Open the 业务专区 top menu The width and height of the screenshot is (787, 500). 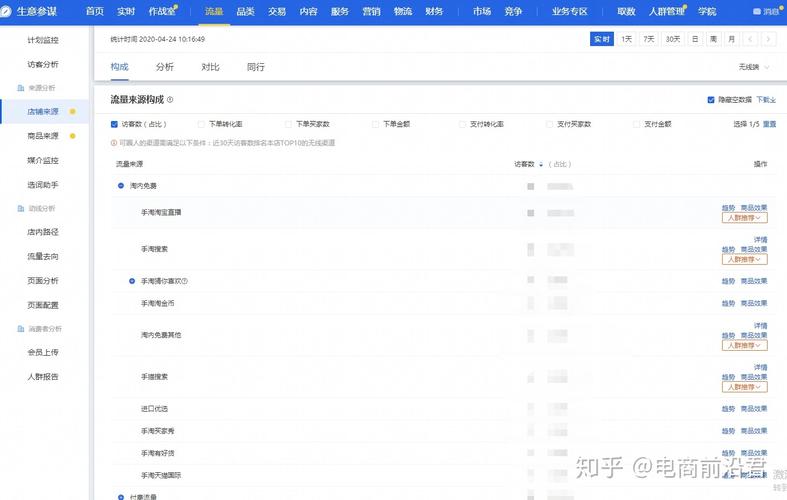point(570,12)
